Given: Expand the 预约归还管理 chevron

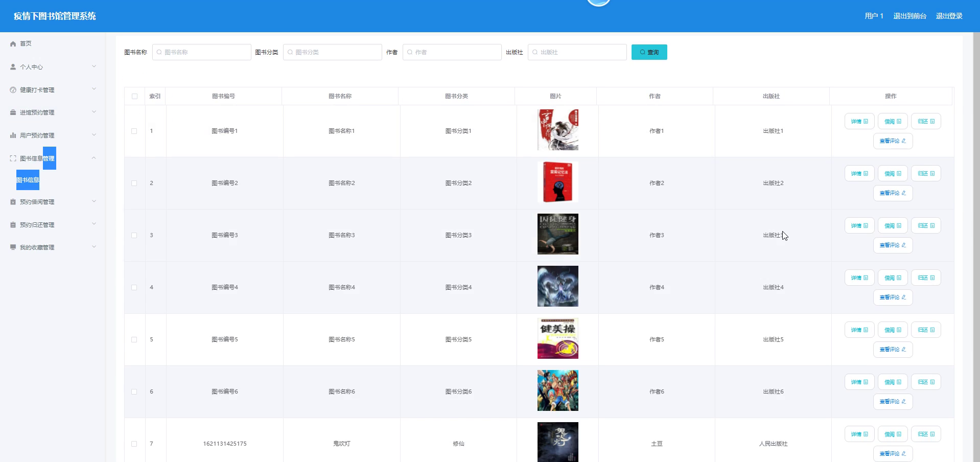Looking at the screenshot, I should point(94,224).
